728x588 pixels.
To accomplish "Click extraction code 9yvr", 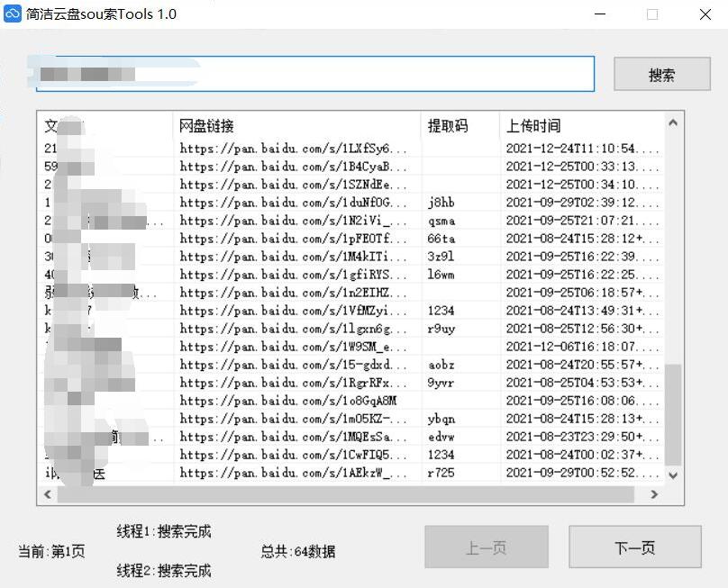I will coord(441,383).
